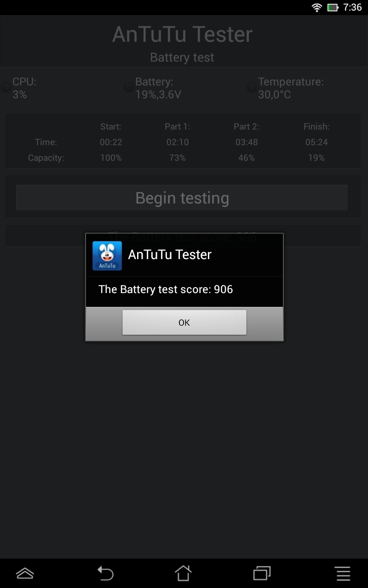
Task: Click OK in the AnTuTu Tester dialog
Action: click(184, 322)
